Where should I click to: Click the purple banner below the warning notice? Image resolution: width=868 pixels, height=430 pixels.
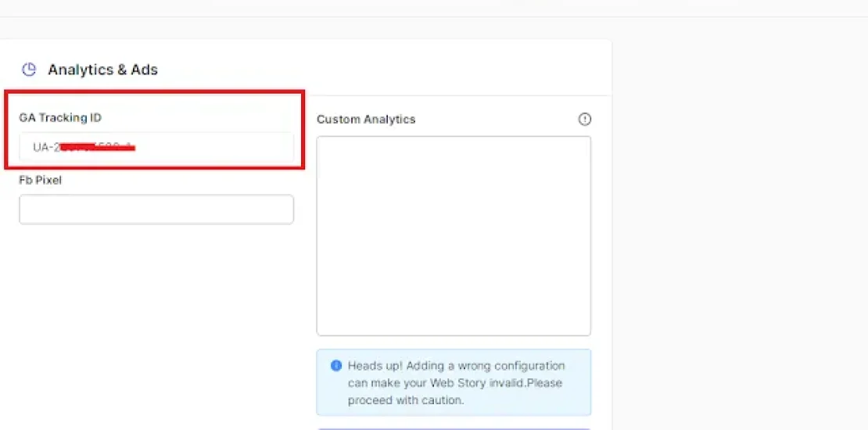tap(454, 428)
